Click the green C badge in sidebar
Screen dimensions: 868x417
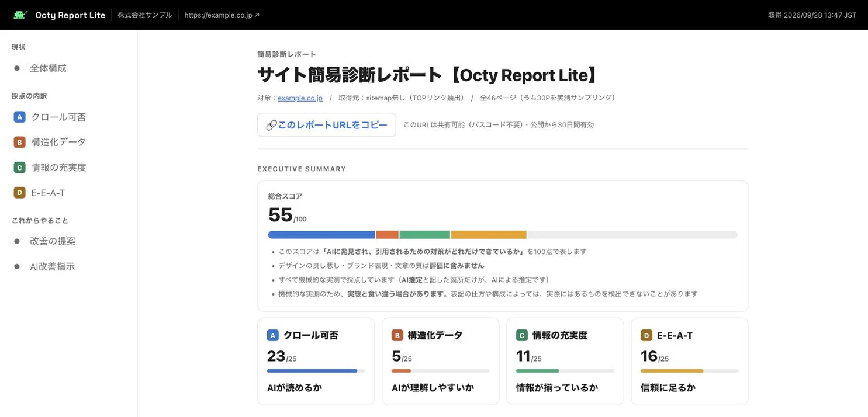tap(19, 167)
